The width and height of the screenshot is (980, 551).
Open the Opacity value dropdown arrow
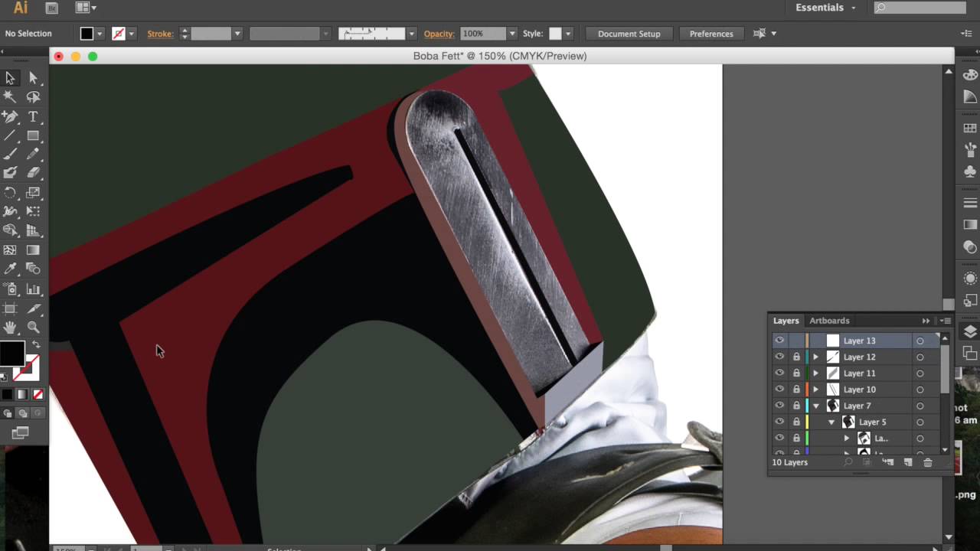(x=511, y=34)
